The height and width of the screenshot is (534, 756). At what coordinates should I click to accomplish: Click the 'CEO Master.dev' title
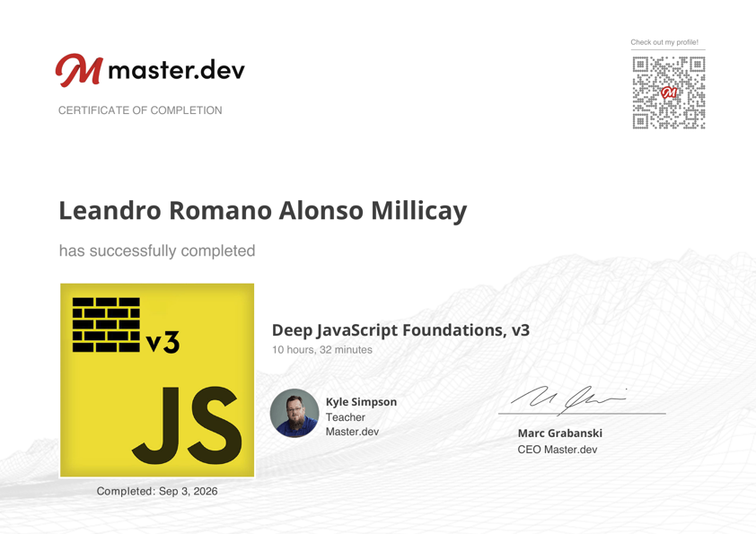pyautogui.click(x=558, y=450)
